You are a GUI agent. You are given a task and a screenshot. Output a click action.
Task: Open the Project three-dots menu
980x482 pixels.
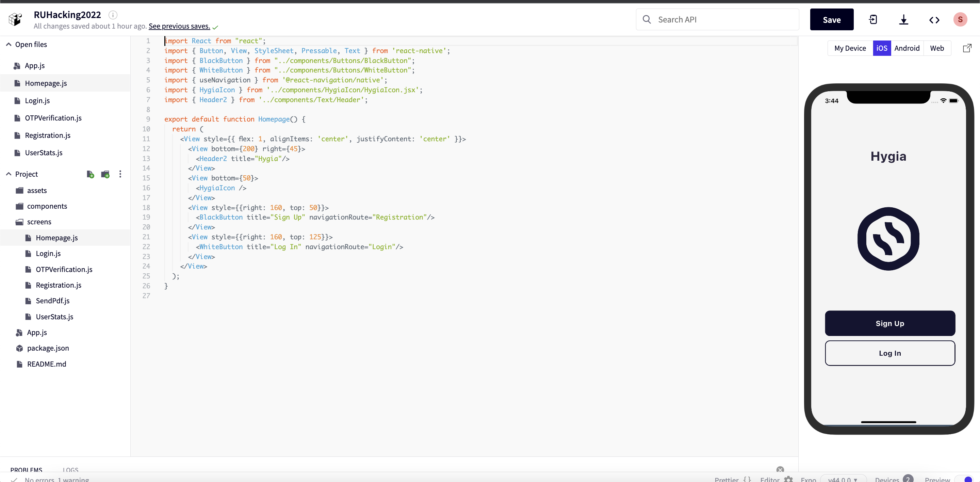point(120,174)
